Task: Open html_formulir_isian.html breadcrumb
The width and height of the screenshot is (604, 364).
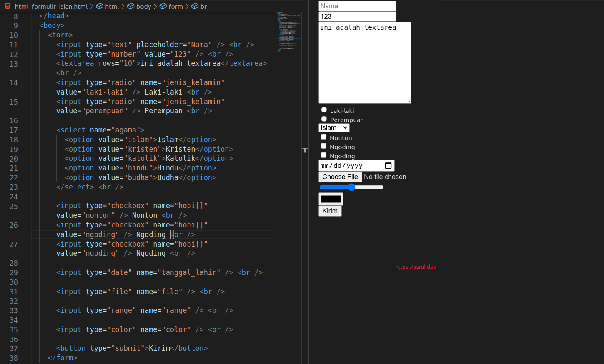Action: pyautogui.click(x=51, y=6)
